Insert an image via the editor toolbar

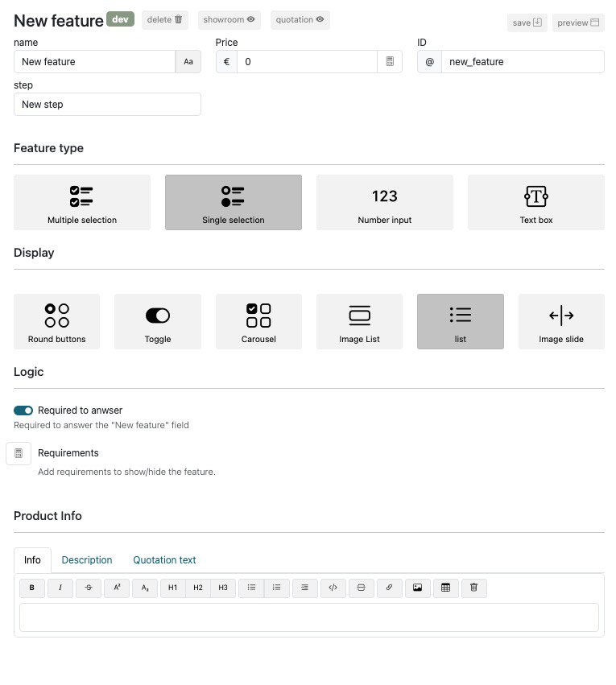(x=417, y=588)
